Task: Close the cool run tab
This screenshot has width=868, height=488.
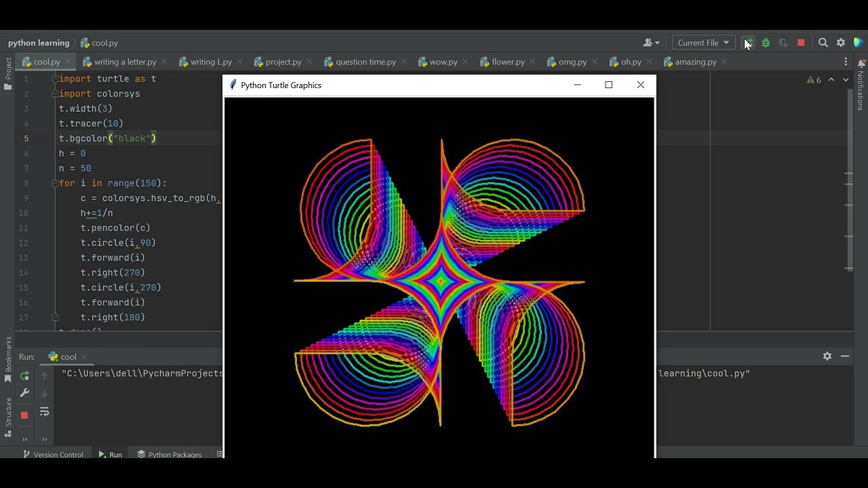Action: 85,357
